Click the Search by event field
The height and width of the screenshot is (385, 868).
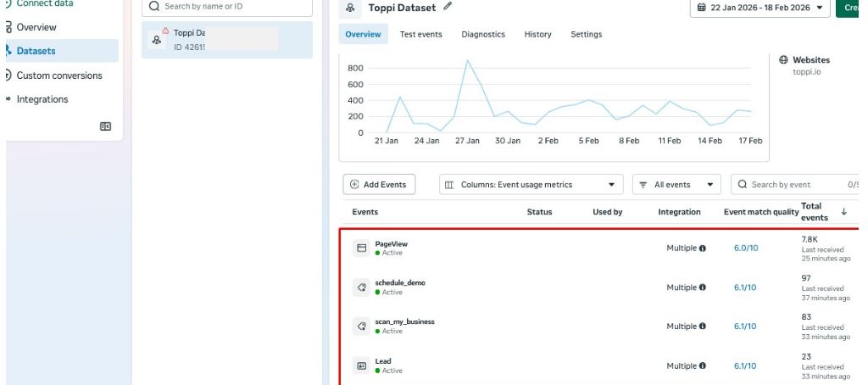click(x=793, y=185)
